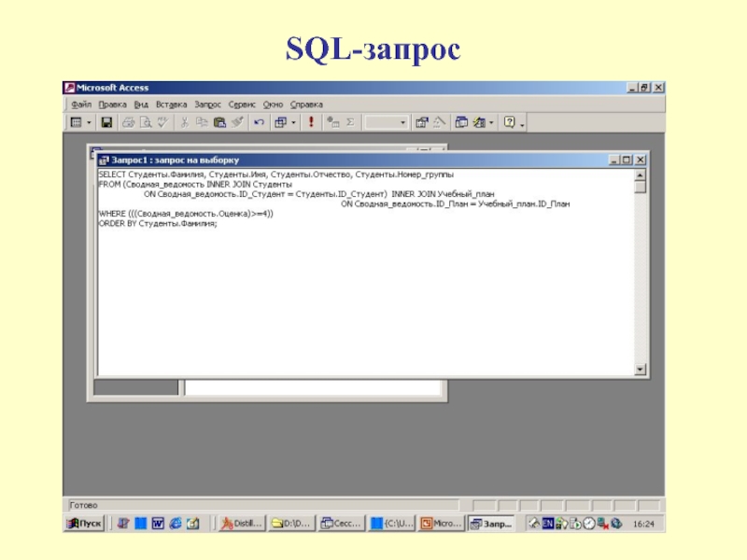Open Internet Explorer quick launch icon
Viewport: 747px width, 560px height.
pyautogui.click(x=176, y=524)
